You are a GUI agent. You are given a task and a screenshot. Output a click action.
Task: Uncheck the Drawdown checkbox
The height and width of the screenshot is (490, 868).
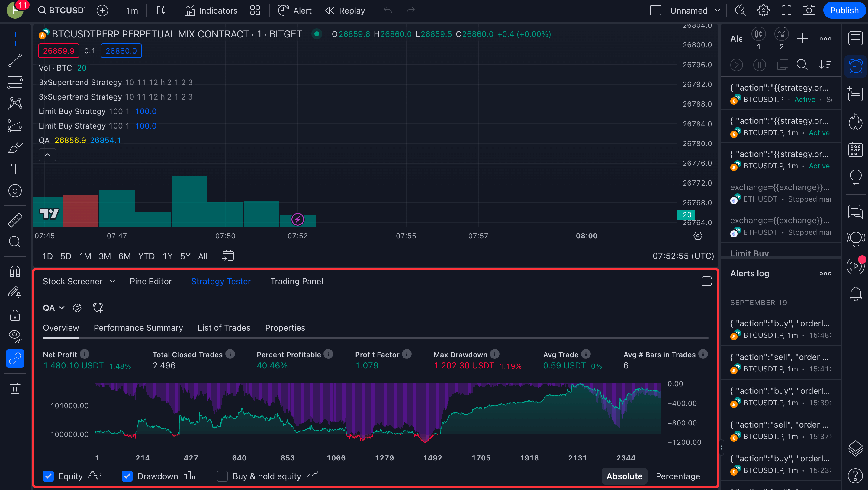(x=127, y=476)
